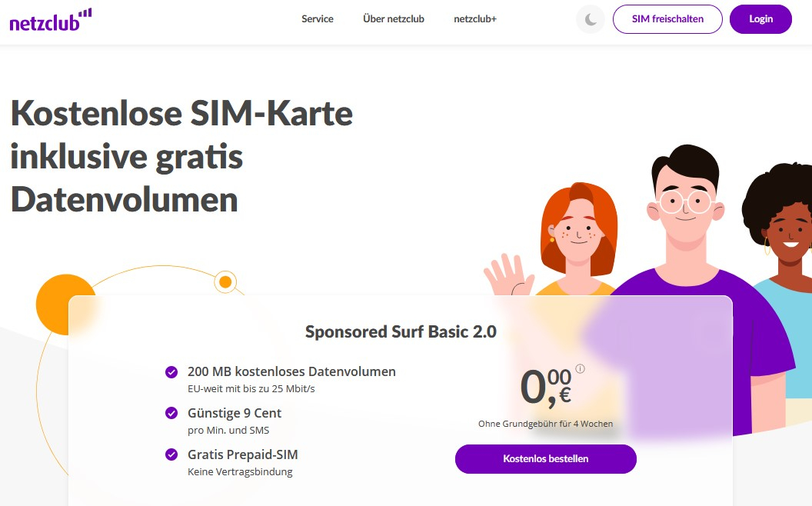The height and width of the screenshot is (506, 812).
Task: Go to netzclub+ page
Action: [475, 19]
